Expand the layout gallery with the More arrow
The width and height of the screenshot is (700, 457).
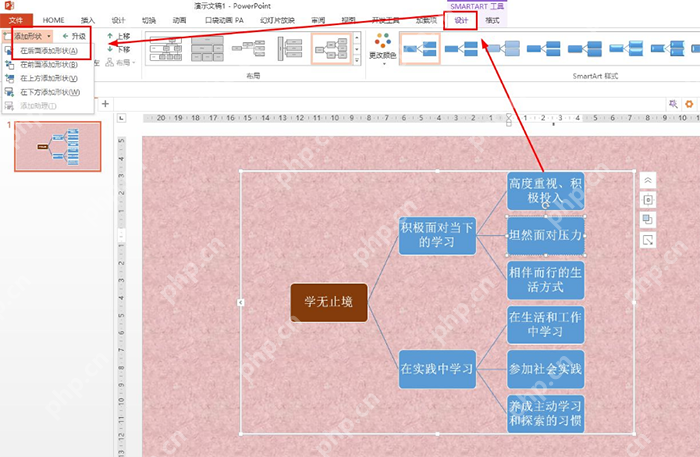[x=357, y=60]
